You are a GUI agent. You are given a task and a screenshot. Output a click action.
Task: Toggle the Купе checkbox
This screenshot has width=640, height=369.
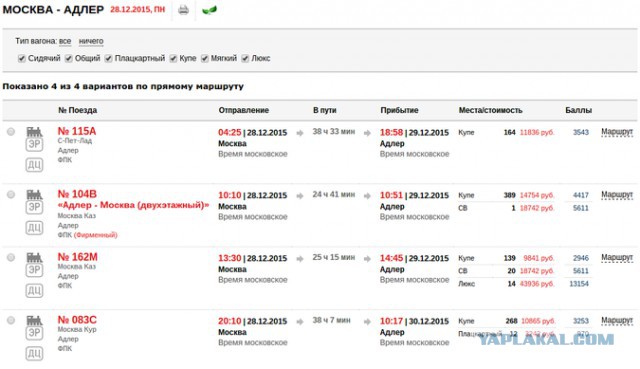[173, 58]
